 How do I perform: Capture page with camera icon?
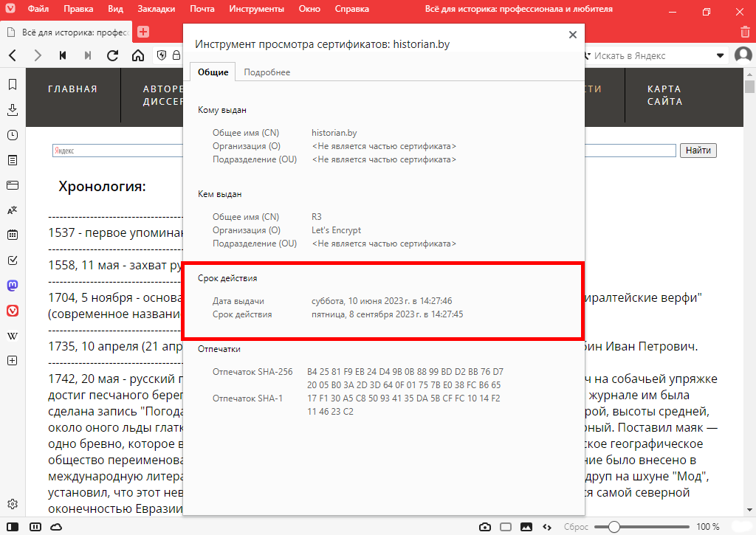coord(485,527)
